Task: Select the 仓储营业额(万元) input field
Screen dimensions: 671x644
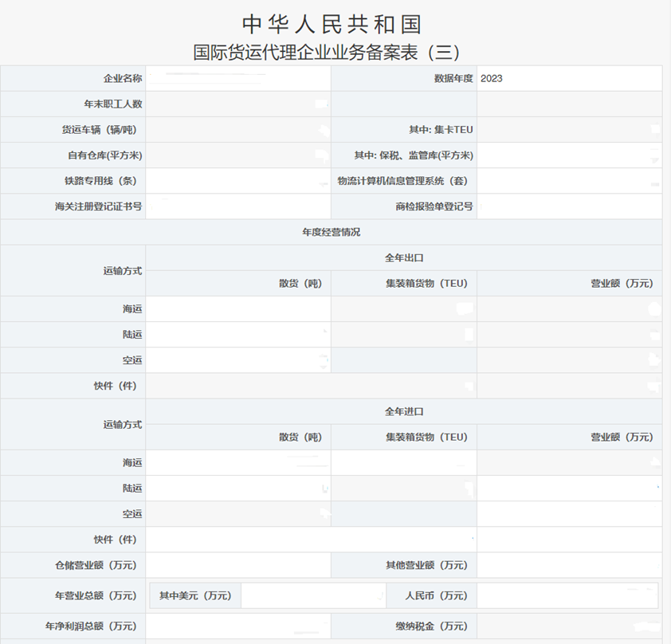Action: click(239, 565)
